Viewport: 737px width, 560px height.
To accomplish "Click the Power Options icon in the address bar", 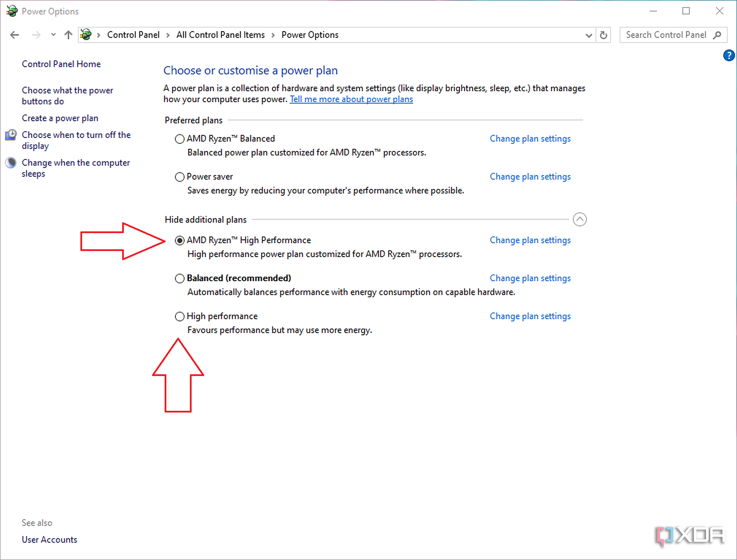I will (x=86, y=35).
